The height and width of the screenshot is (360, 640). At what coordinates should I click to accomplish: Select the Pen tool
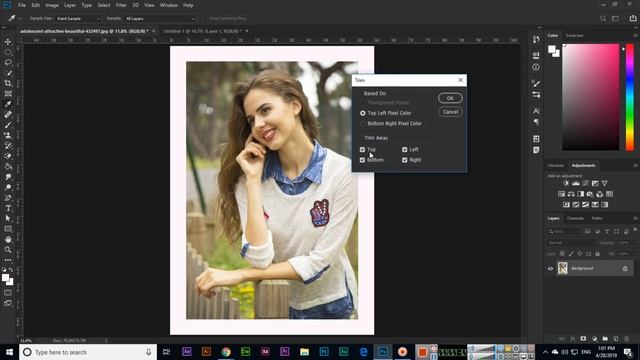[8, 198]
